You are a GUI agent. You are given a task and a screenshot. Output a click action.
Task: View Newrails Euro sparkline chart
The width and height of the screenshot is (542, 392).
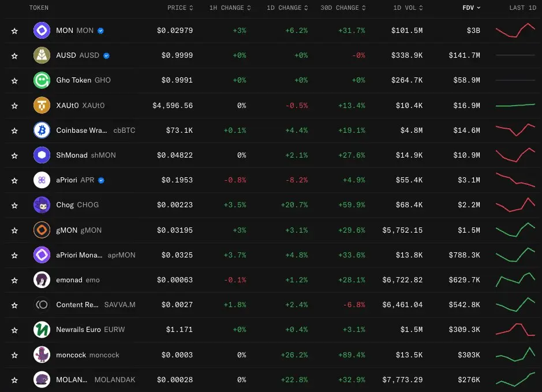tap(515, 330)
